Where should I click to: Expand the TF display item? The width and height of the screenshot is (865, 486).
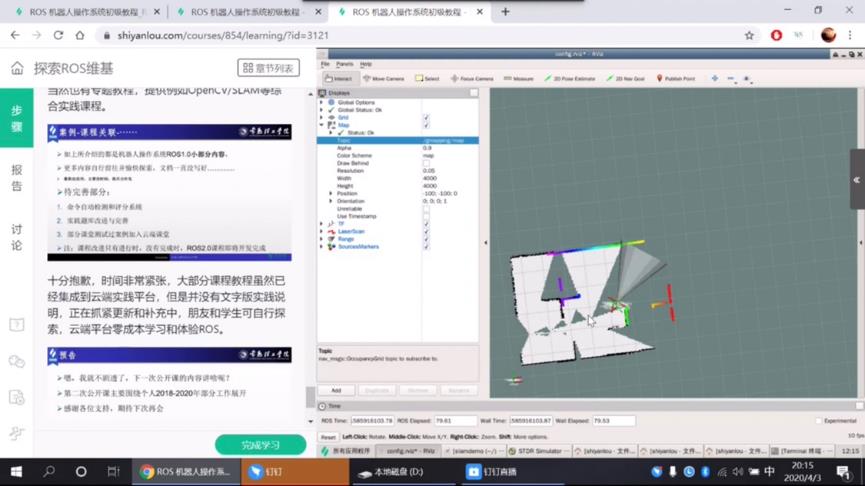pos(322,224)
